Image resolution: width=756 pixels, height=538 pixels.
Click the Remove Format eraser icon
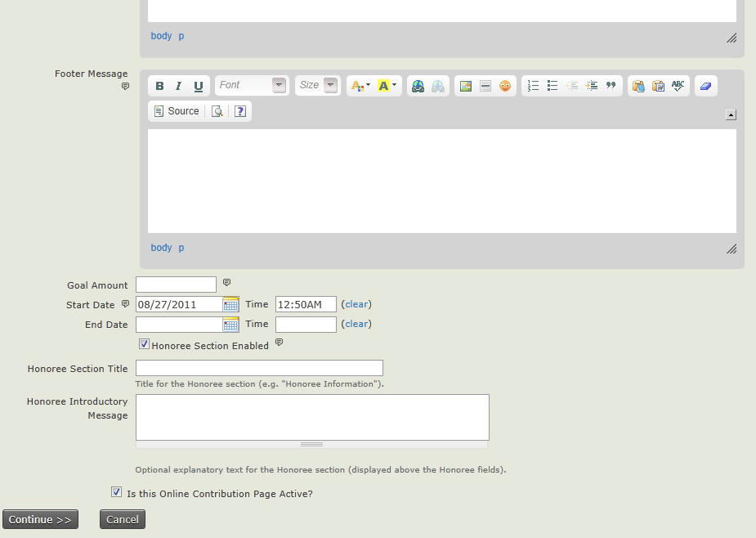coord(705,86)
